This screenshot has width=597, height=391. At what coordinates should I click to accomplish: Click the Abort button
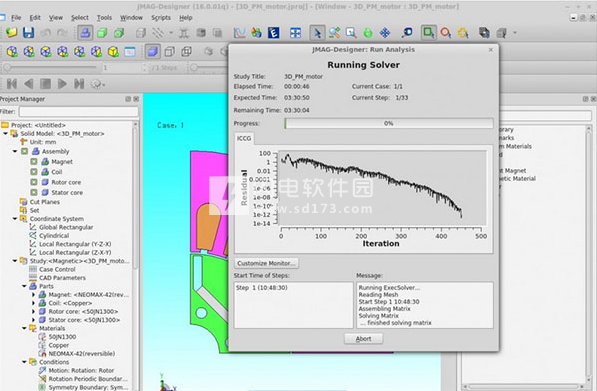(x=363, y=338)
